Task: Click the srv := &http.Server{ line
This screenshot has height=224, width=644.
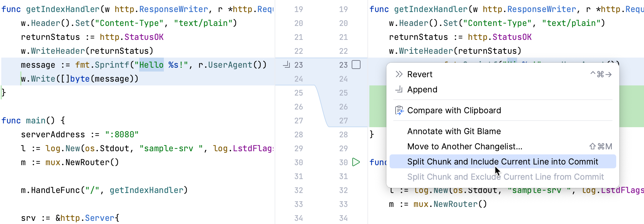Action: pos(70,218)
